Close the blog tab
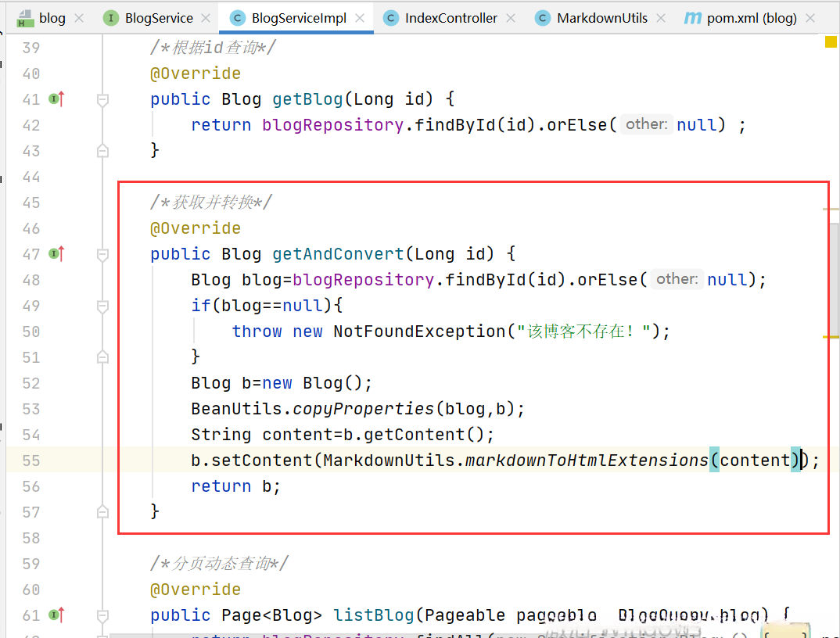The image size is (840, 638). coord(79,18)
